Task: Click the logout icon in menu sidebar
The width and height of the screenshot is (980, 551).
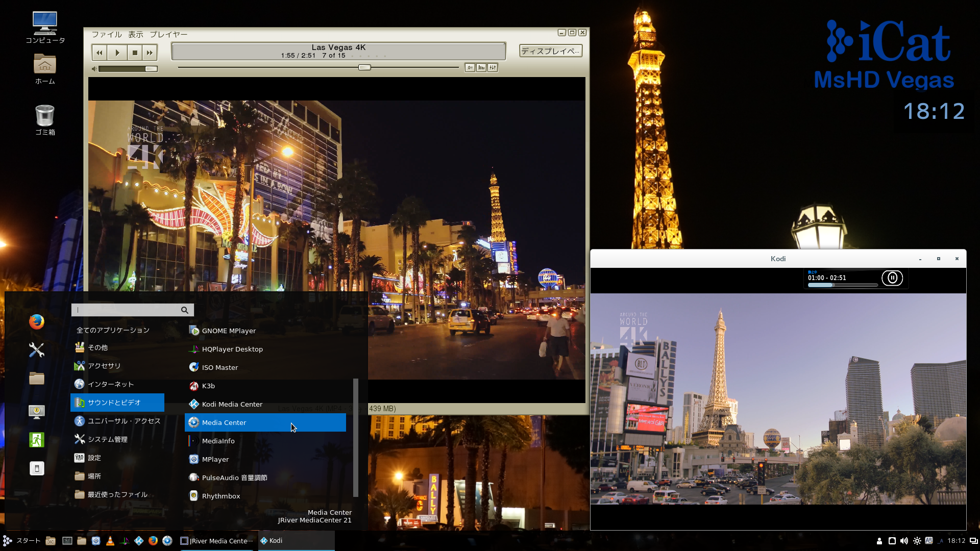Action: click(37, 440)
